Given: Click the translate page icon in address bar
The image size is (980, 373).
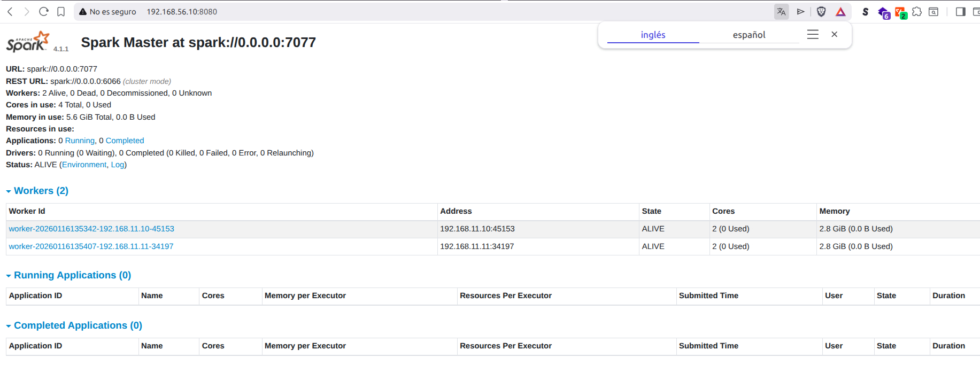Looking at the screenshot, I should (x=781, y=12).
